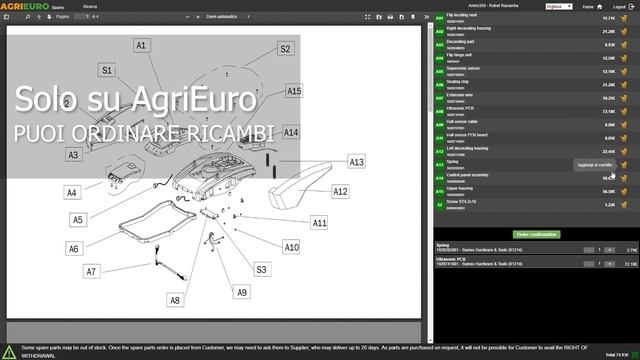The image size is (640, 360).
Task: Decrease Ultrasonic PCB quantity in cart
Action: (589, 264)
